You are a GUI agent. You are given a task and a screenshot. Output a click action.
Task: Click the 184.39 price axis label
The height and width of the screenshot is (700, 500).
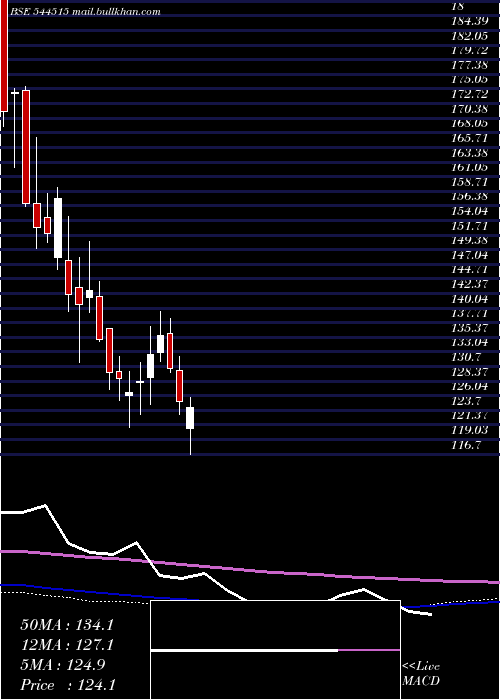[x=471, y=21]
